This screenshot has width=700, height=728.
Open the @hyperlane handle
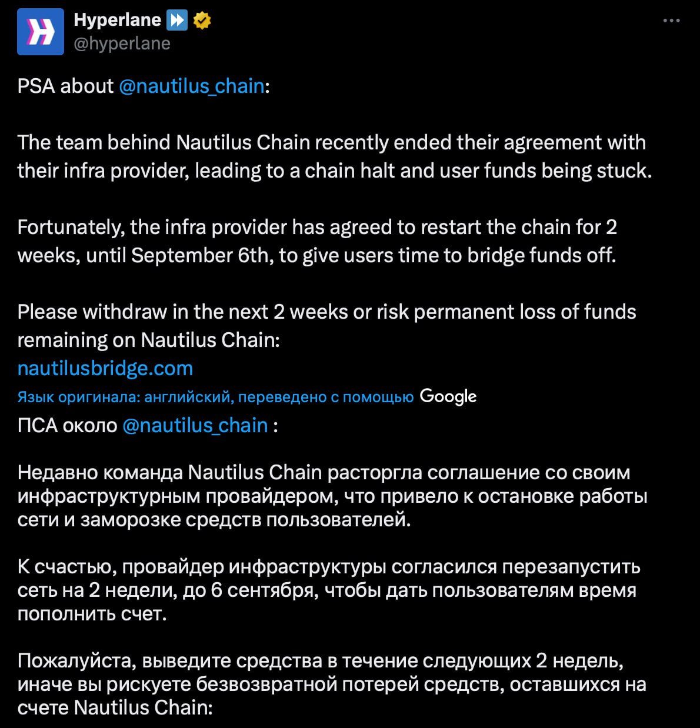tap(122, 44)
